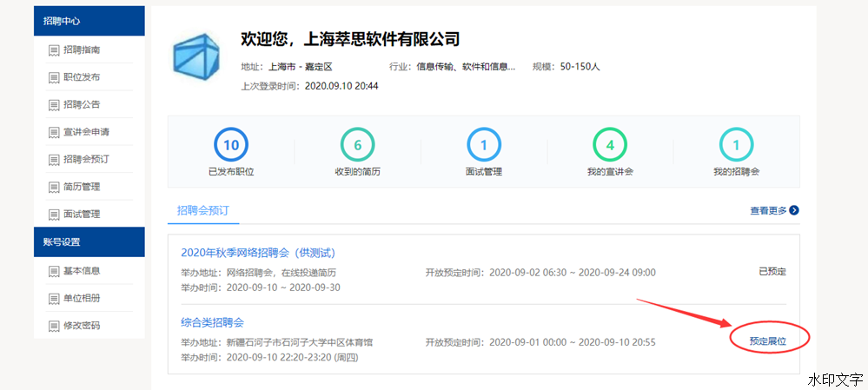The height and width of the screenshot is (390, 868).
Task: Click the icon beside 基本信息
Action: [54, 272]
